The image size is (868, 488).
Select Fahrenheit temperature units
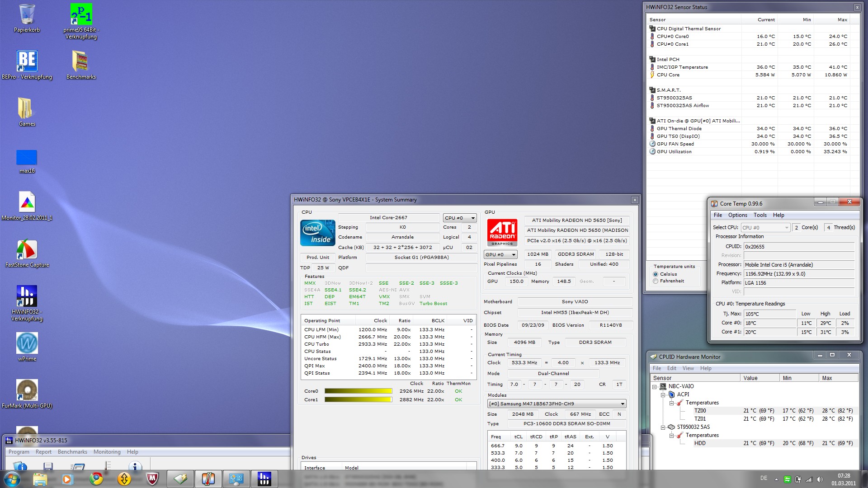(656, 281)
